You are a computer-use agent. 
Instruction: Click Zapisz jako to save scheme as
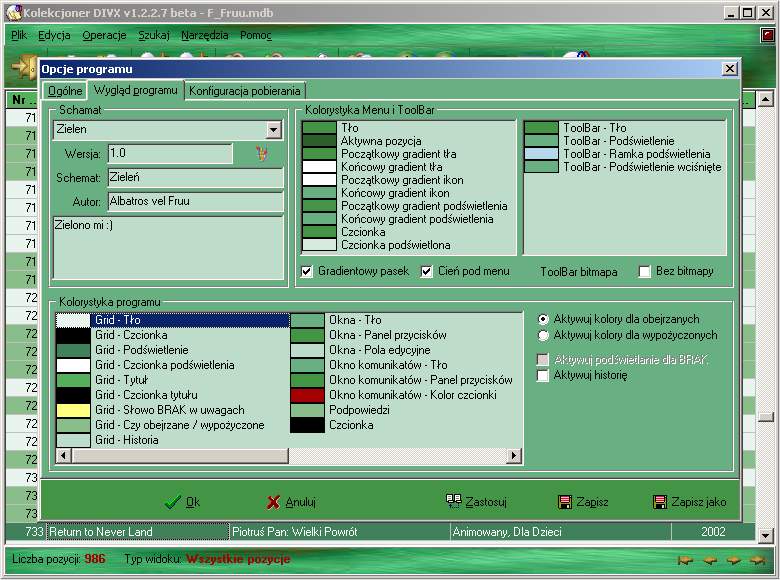coord(689,502)
